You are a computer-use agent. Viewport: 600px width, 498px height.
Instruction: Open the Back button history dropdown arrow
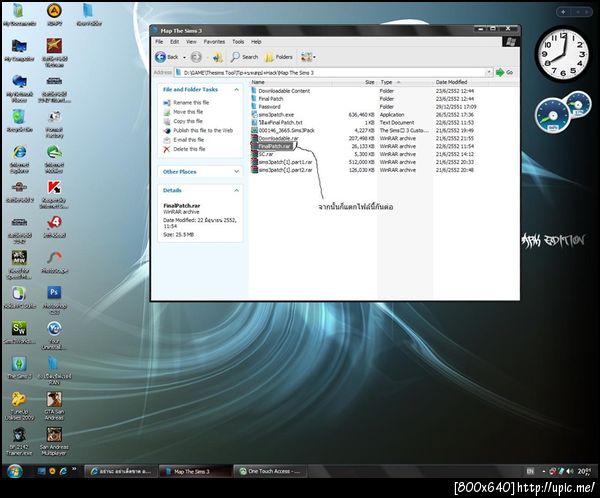click(184, 57)
